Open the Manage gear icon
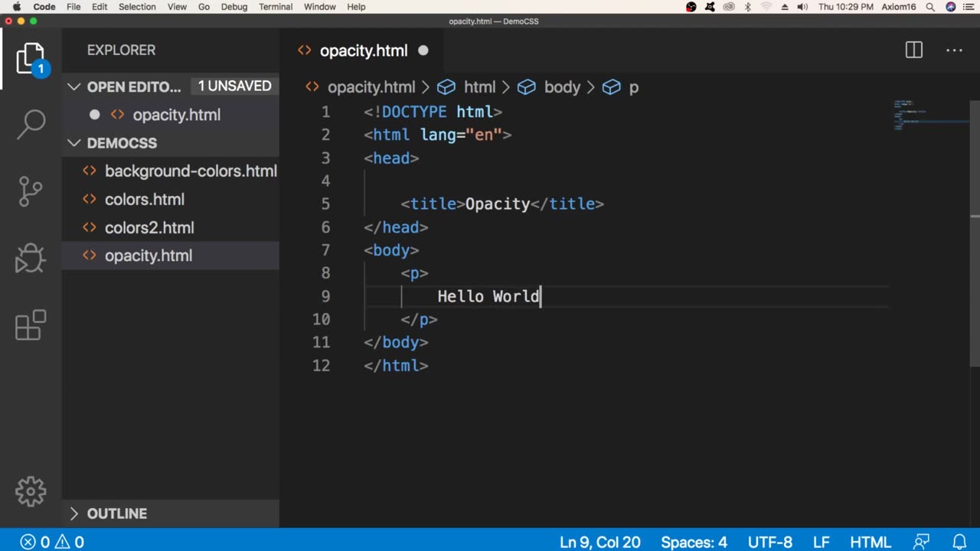This screenshot has width=980, height=551. 31,491
